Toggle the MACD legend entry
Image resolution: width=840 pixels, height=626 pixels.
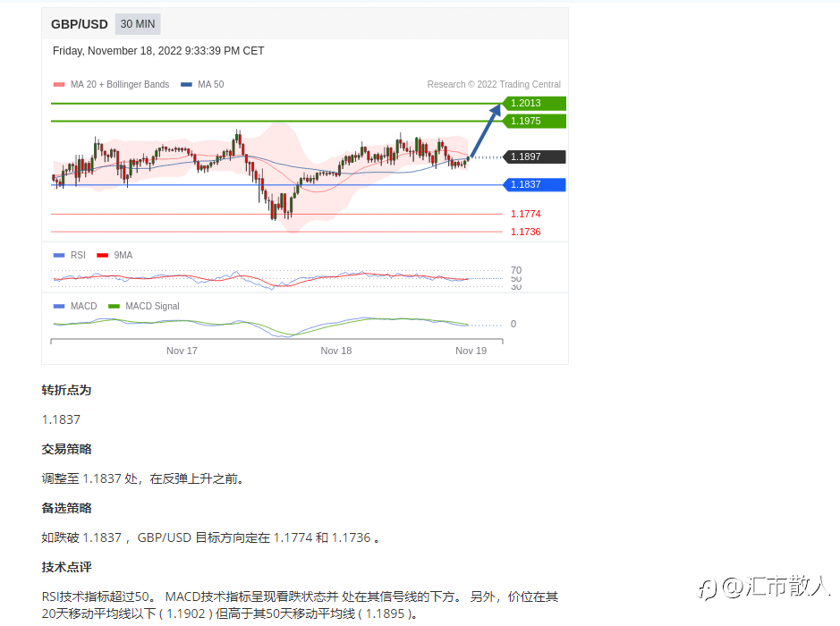75,306
